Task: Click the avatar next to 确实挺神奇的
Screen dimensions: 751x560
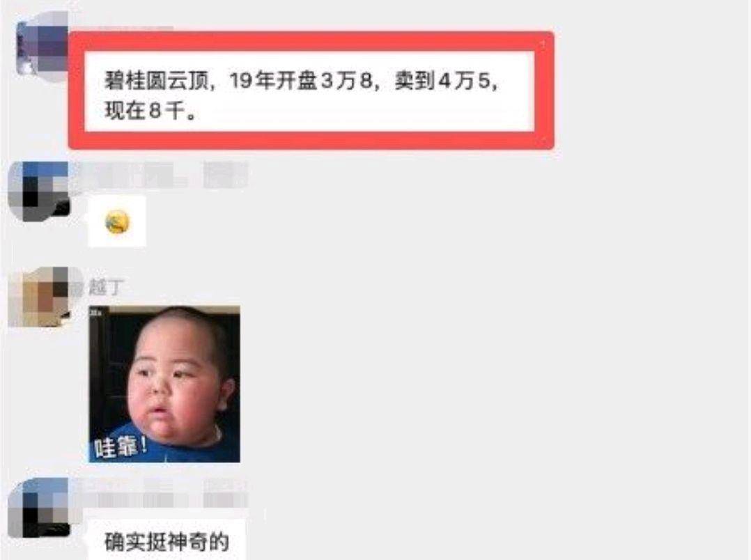Action: [39, 508]
